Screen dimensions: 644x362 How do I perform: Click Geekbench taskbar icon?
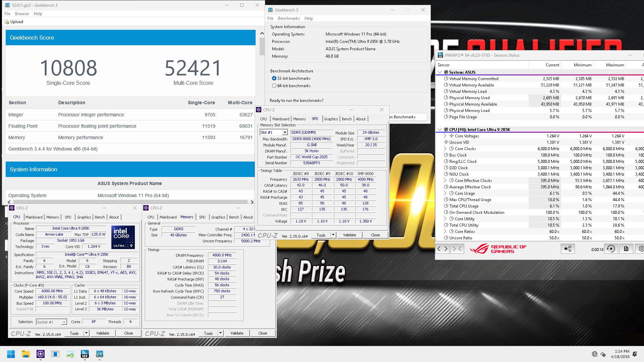[x=100, y=354]
